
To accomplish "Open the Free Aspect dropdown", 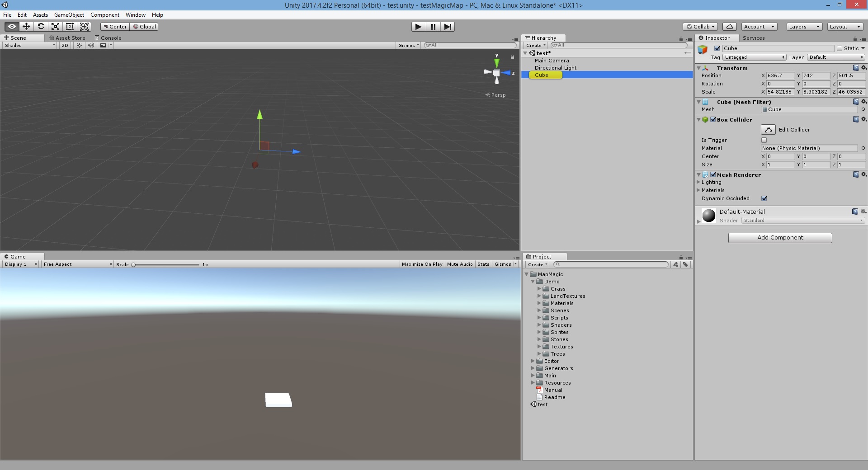I will (77, 264).
